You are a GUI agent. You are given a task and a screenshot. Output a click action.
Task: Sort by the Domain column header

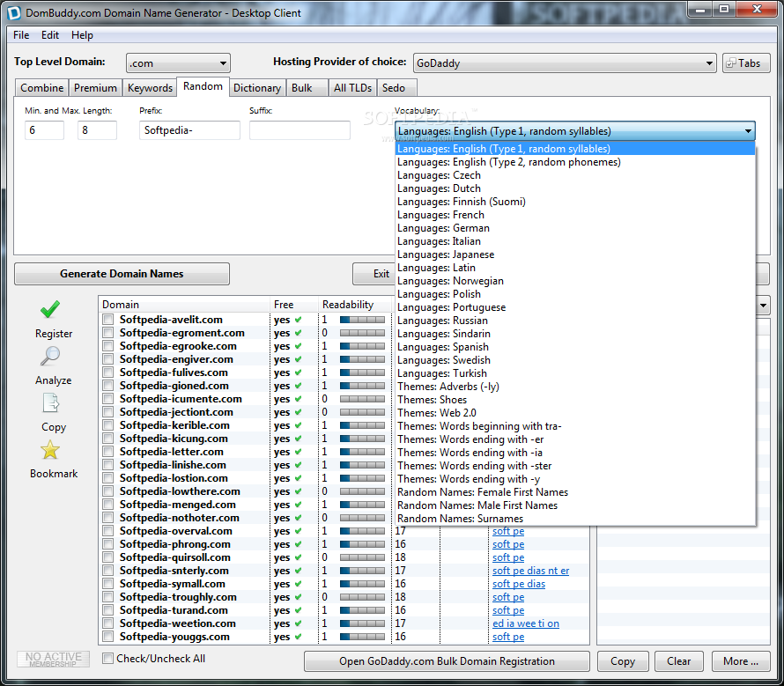click(184, 305)
